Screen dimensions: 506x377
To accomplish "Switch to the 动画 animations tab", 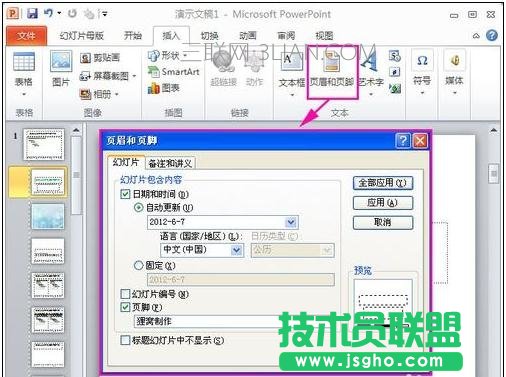I will coord(248,36).
